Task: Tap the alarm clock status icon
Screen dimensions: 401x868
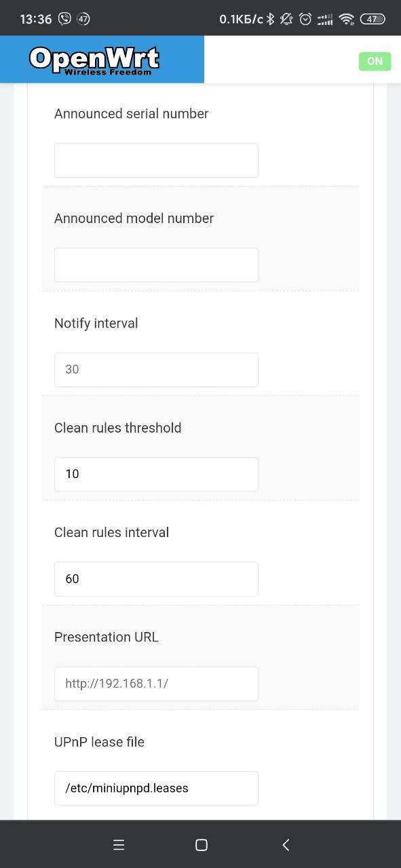Action: pos(305,19)
